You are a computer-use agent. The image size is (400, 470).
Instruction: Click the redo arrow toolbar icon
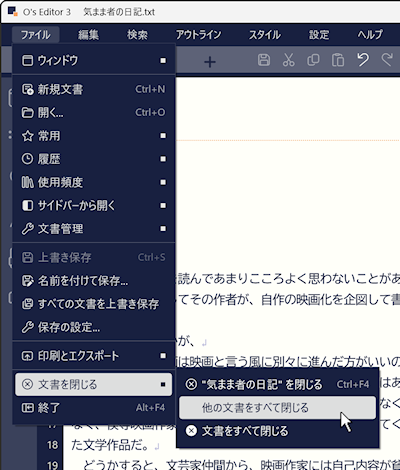pyautogui.click(x=387, y=60)
